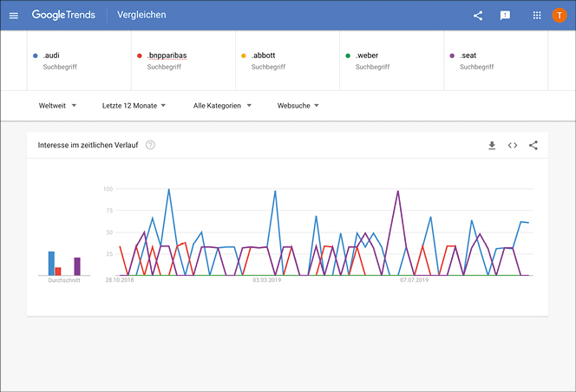
Task: Open the account avatar T
Action: click(x=560, y=15)
